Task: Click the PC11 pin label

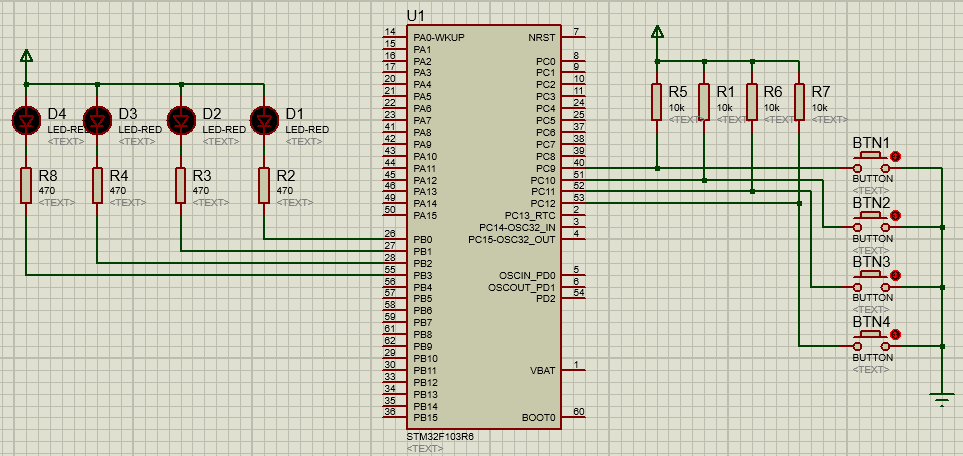Action: [543, 192]
